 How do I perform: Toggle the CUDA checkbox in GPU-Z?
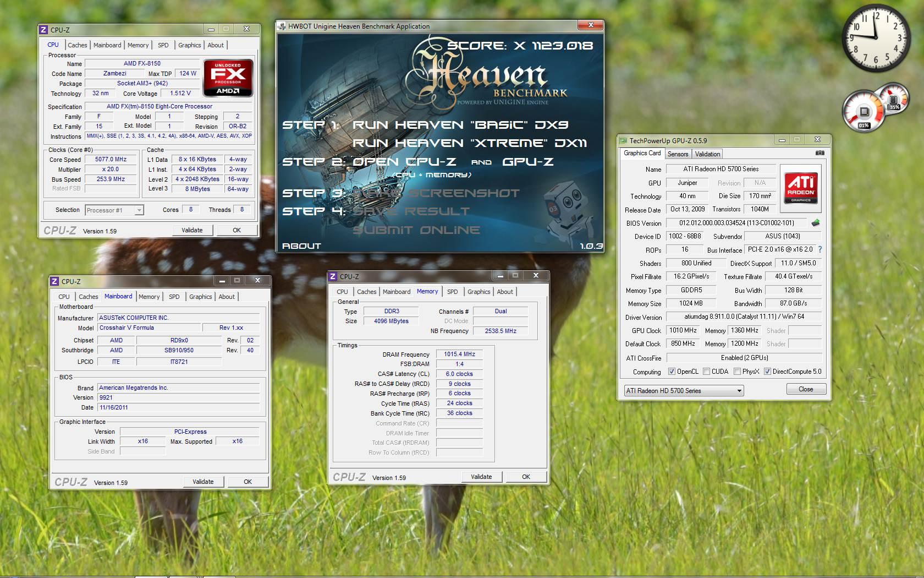point(706,372)
